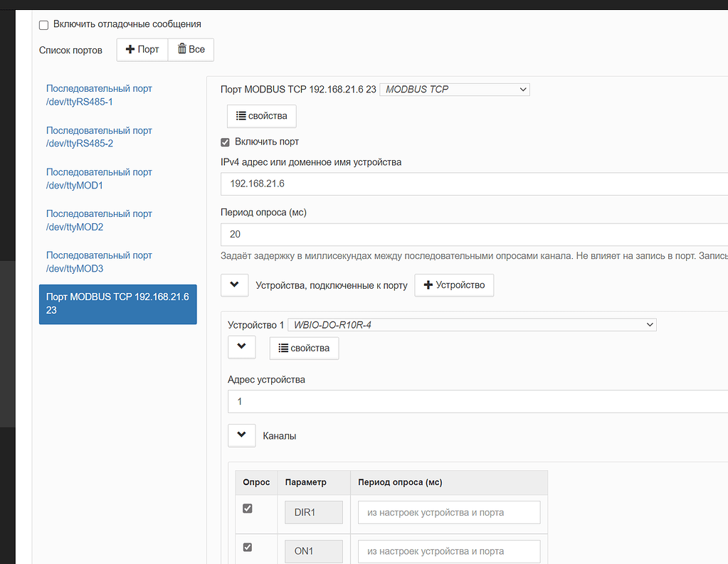Uncheck polling for ON1 parameter

(248, 547)
